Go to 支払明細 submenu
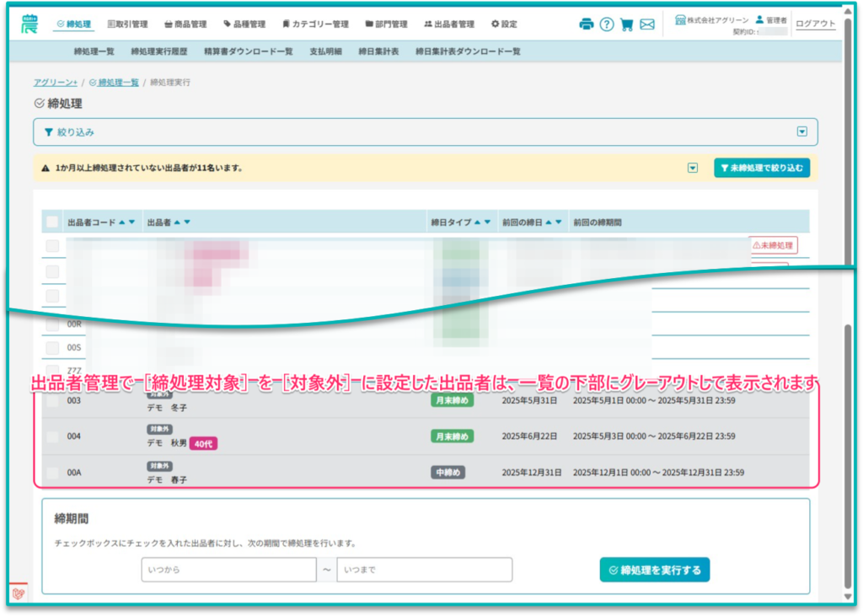This screenshot has width=863, height=616. coord(325,51)
